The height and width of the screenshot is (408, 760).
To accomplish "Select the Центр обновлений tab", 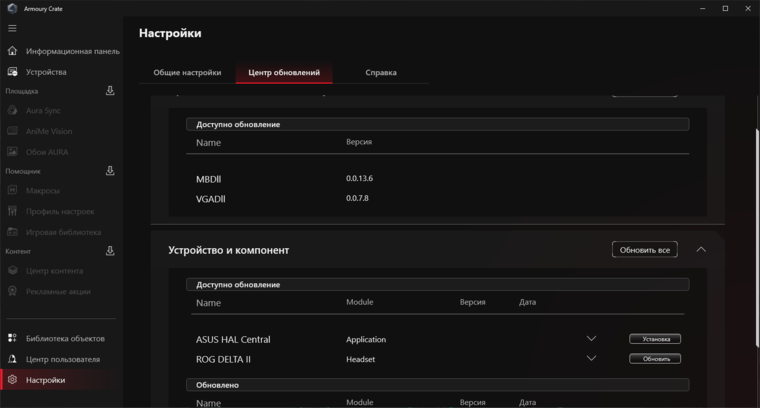I will coord(284,73).
